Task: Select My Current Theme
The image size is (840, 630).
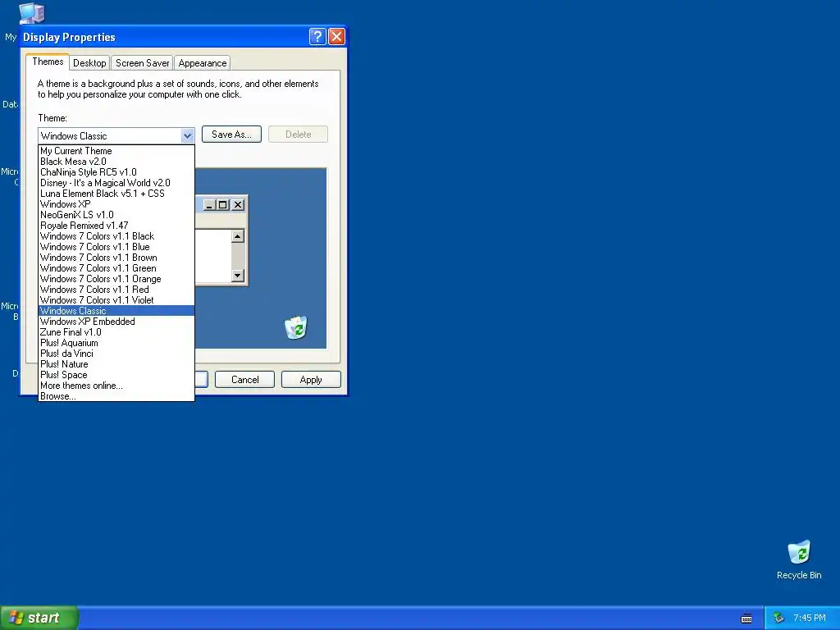Action: coord(116,151)
